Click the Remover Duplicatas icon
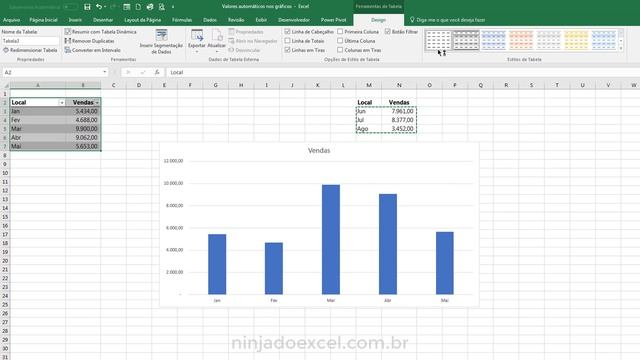Screen dimensions: 640x360 [68, 41]
